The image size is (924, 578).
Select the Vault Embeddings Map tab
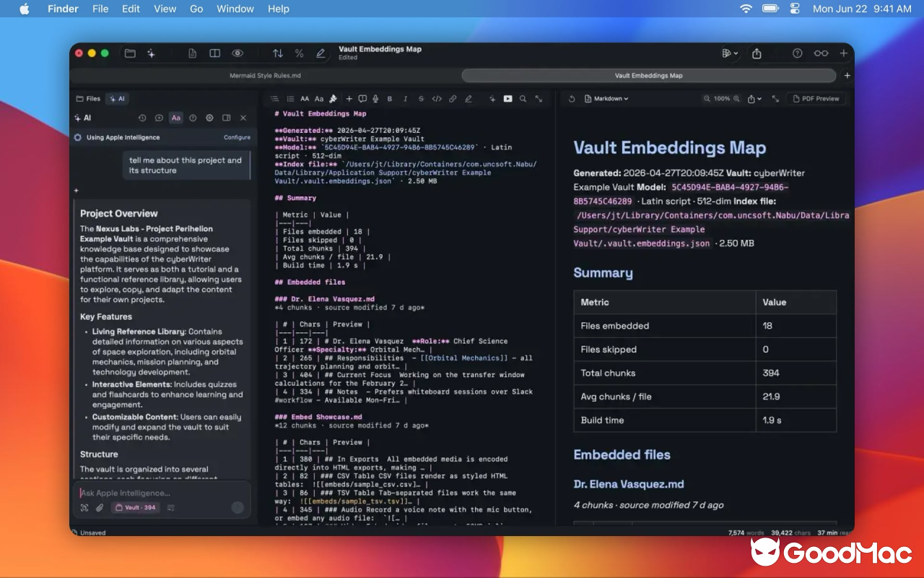pyautogui.click(x=648, y=75)
